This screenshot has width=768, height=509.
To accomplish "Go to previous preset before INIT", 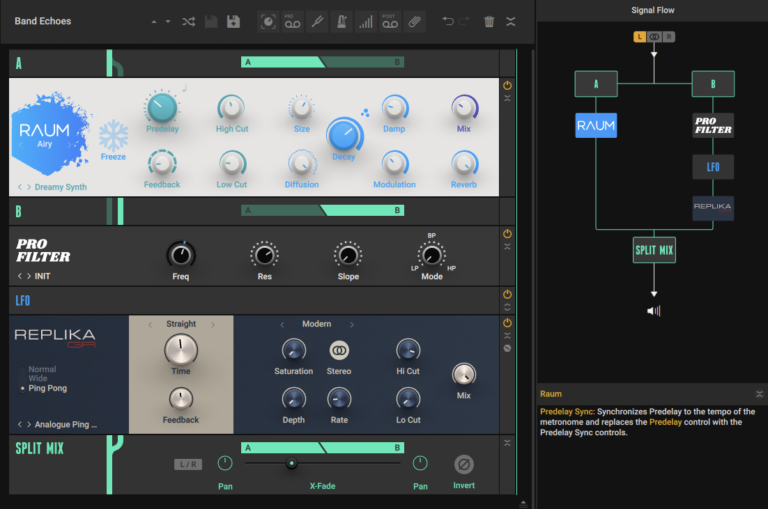I will pos(20,276).
